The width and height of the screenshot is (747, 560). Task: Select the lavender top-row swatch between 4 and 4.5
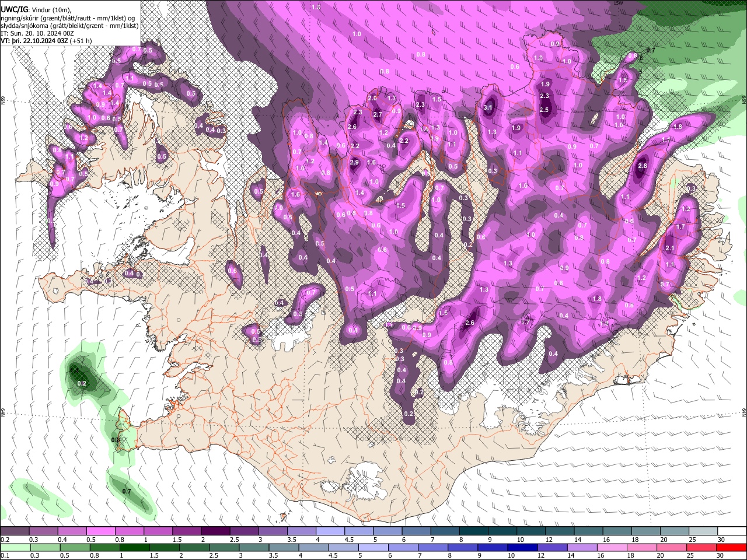coord(330,531)
